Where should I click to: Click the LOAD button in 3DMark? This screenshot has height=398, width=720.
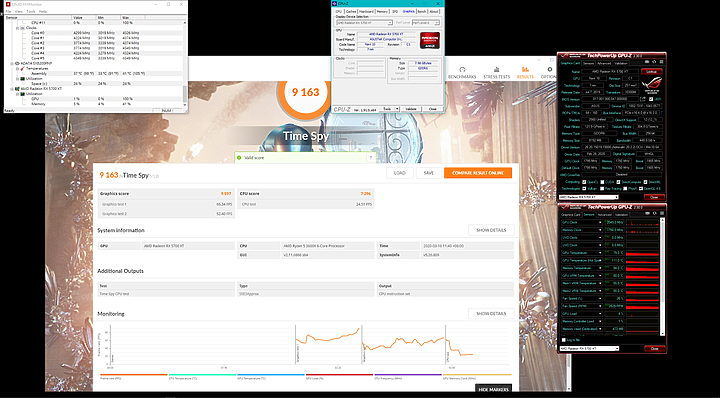click(399, 173)
